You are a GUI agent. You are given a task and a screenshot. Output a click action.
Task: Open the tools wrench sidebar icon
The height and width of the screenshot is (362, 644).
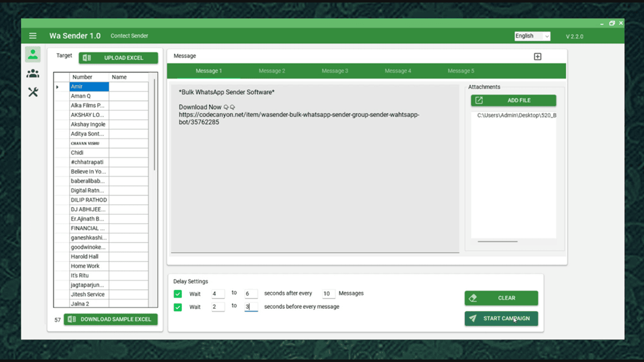[x=33, y=92]
